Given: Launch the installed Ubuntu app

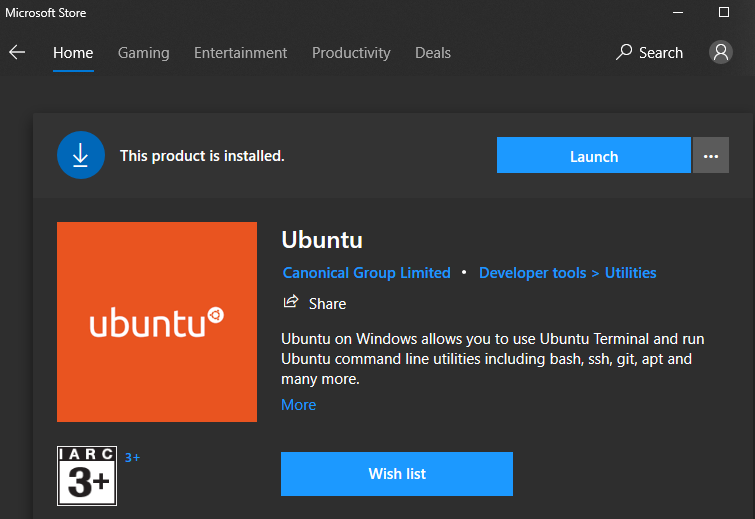Looking at the screenshot, I should point(594,155).
